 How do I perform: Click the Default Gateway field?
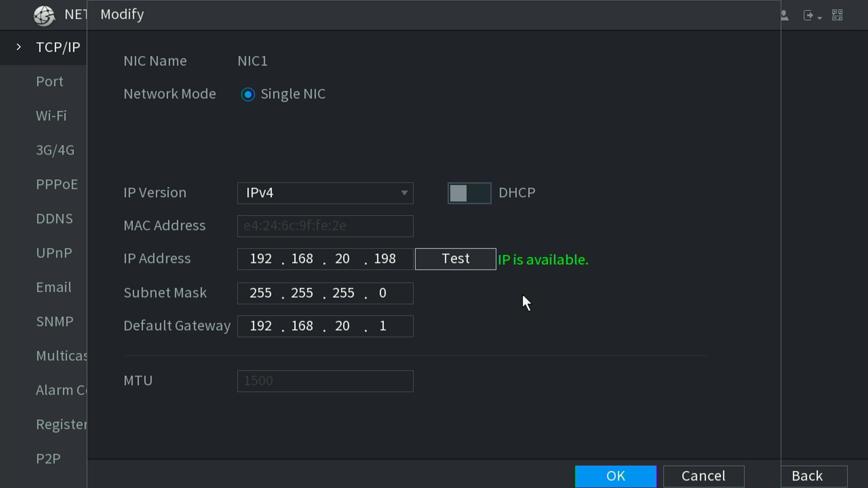[x=325, y=326]
